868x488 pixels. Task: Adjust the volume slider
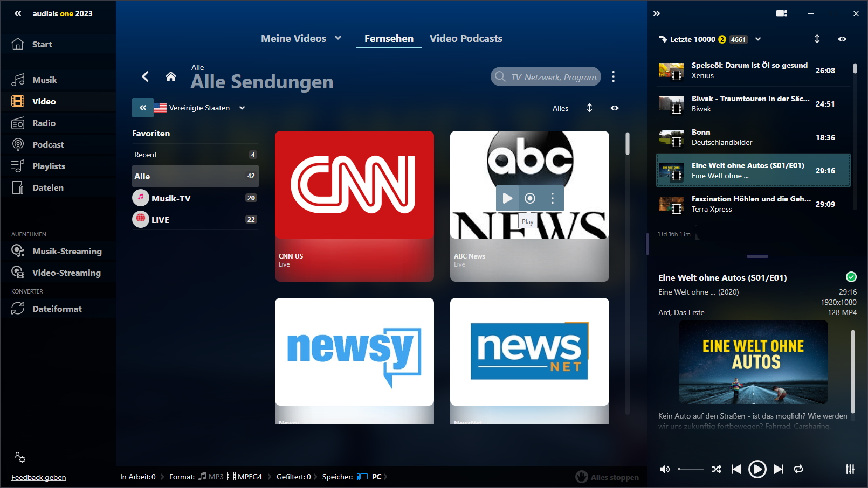pyautogui.click(x=691, y=469)
